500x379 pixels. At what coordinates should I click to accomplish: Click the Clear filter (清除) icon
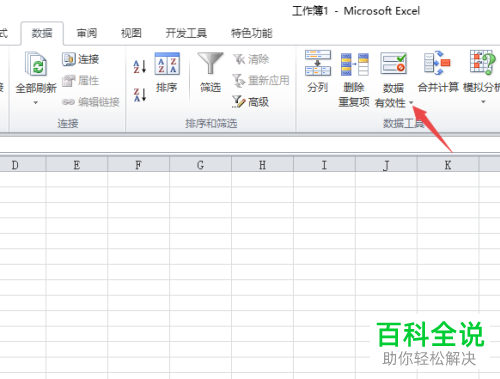(x=239, y=59)
